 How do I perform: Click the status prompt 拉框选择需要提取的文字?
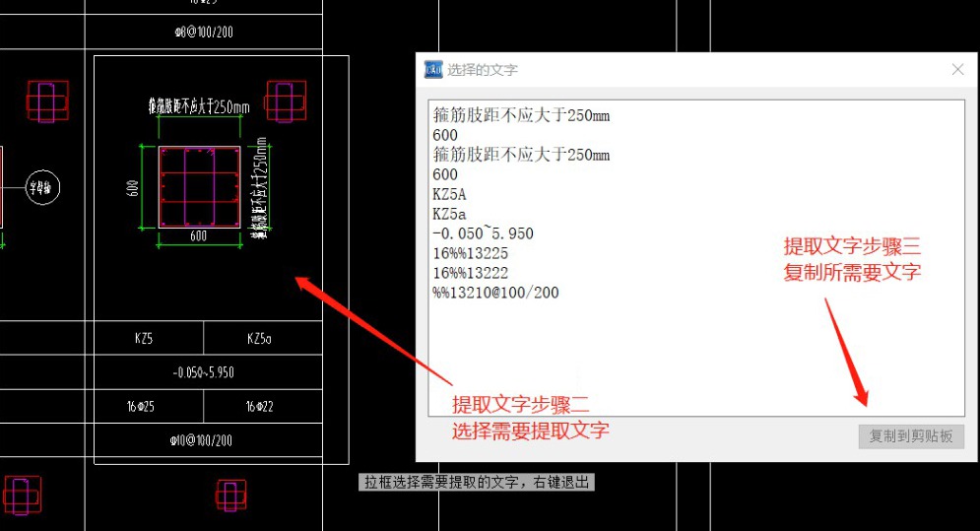(477, 482)
